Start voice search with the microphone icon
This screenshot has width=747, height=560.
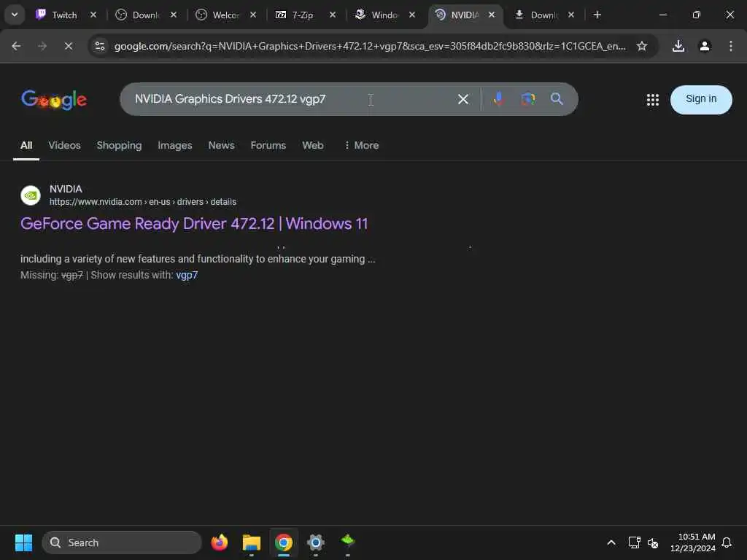[498, 99]
